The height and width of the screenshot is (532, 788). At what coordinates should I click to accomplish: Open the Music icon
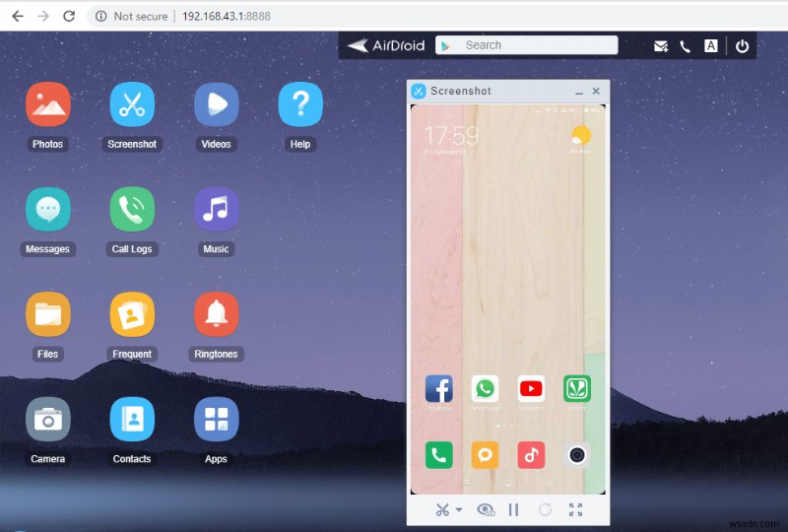(x=216, y=209)
